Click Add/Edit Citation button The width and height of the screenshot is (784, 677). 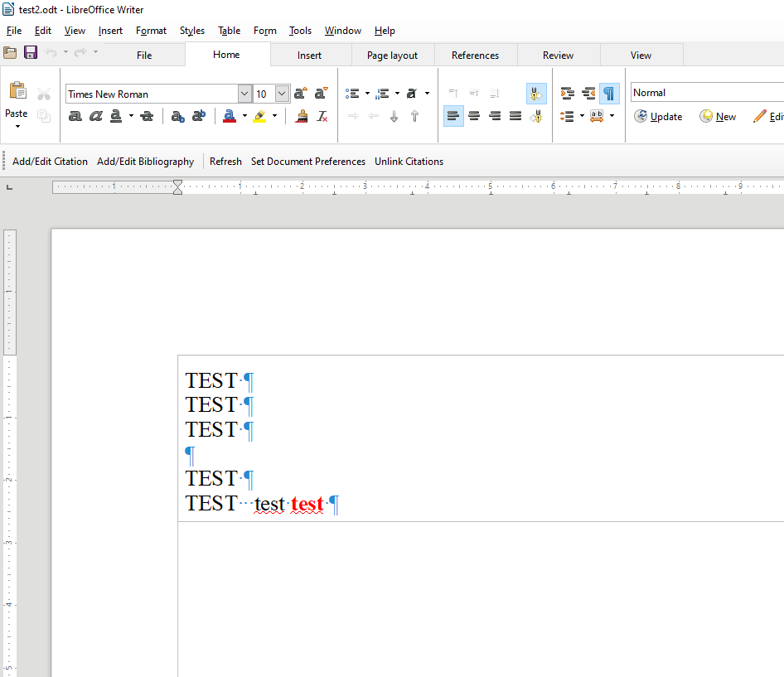50,162
